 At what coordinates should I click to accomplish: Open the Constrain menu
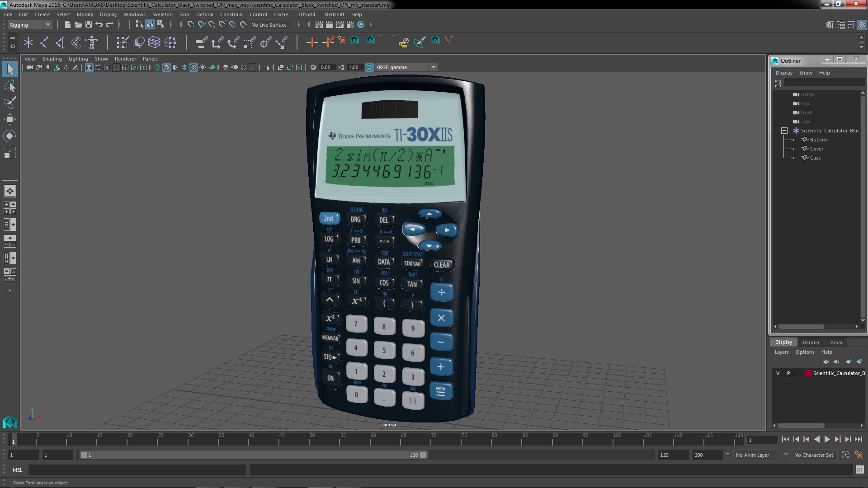(231, 14)
